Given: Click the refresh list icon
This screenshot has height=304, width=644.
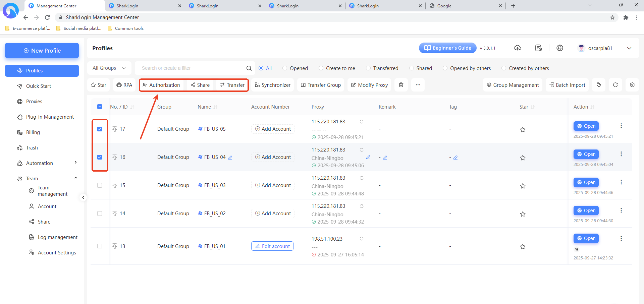Looking at the screenshot, I should pyautogui.click(x=615, y=85).
